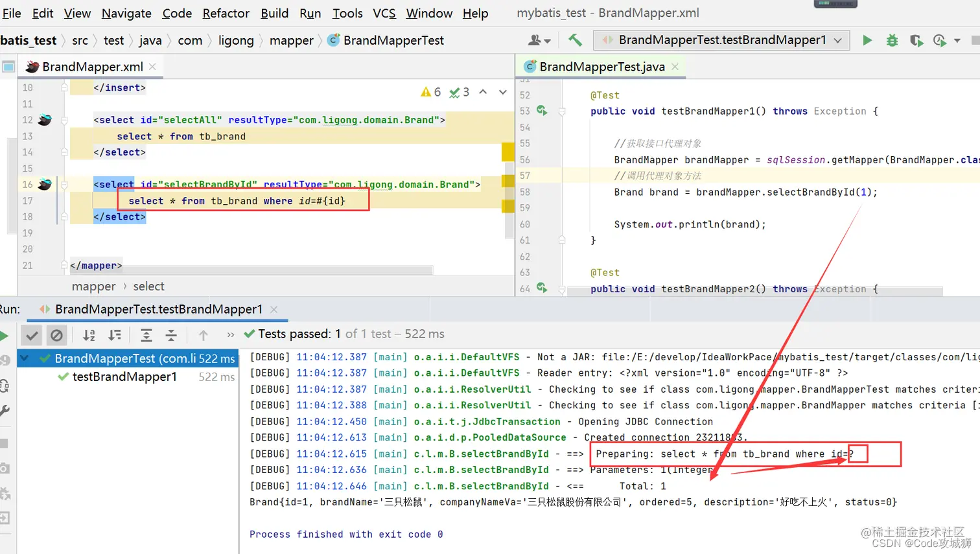Select BrandMapperTest result row

pos(128,358)
